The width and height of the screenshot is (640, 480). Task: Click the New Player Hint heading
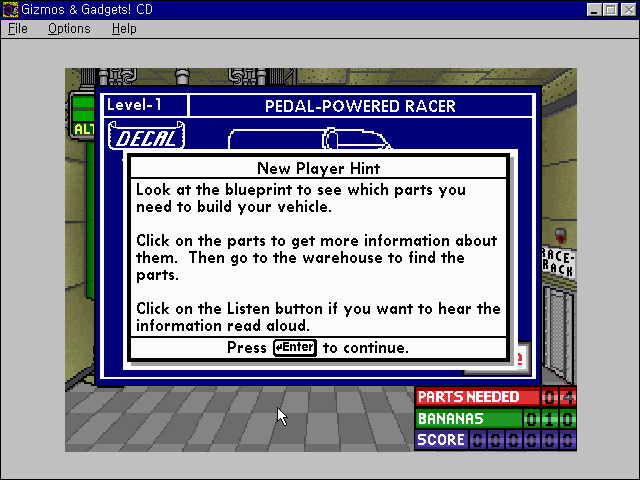[x=318, y=168]
